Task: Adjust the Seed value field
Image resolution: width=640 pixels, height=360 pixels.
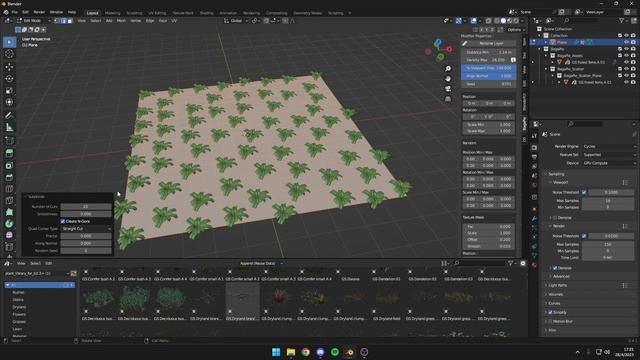Action: pos(489,84)
